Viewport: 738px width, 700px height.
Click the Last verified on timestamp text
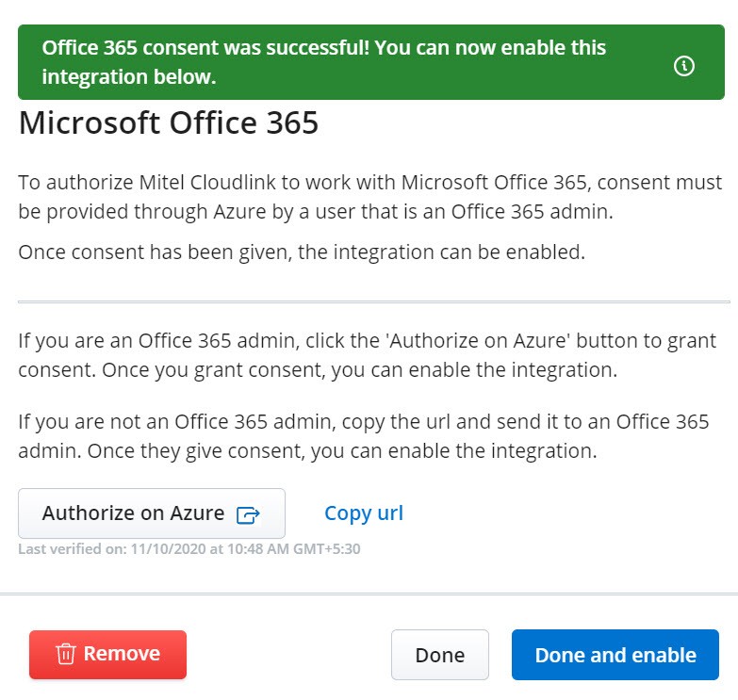click(x=189, y=549)
